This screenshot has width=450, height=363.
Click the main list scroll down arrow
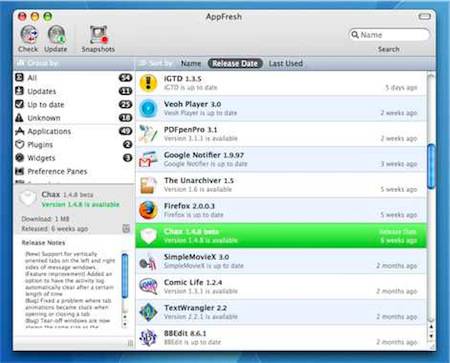[x=431, y=336]
